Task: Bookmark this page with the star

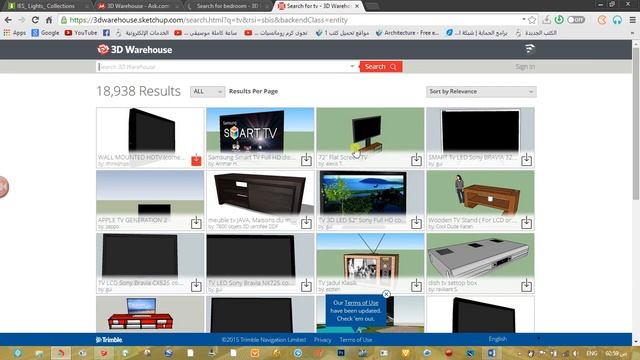Action: click(x=532, y=20)
